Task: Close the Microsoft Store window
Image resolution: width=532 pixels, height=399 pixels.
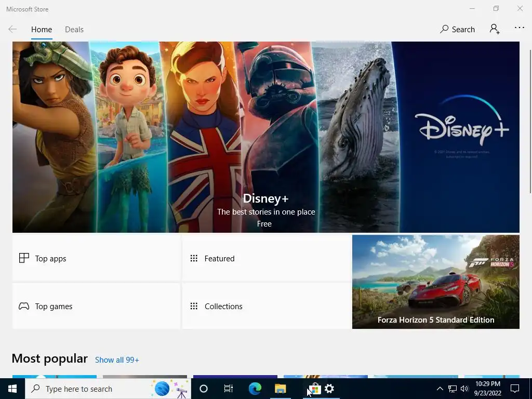Action: [520, 8]
